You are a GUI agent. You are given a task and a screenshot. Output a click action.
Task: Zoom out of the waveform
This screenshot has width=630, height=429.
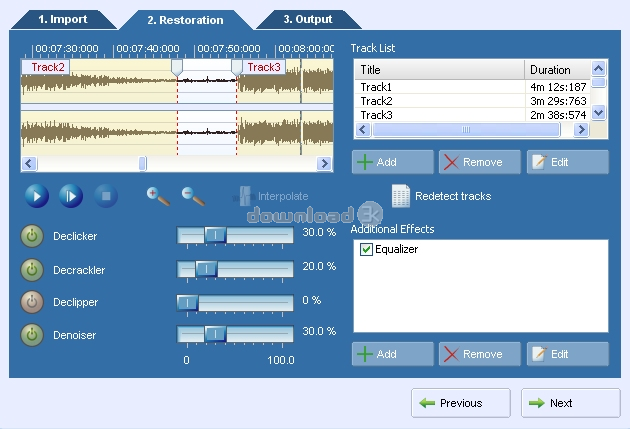(193, 196)
